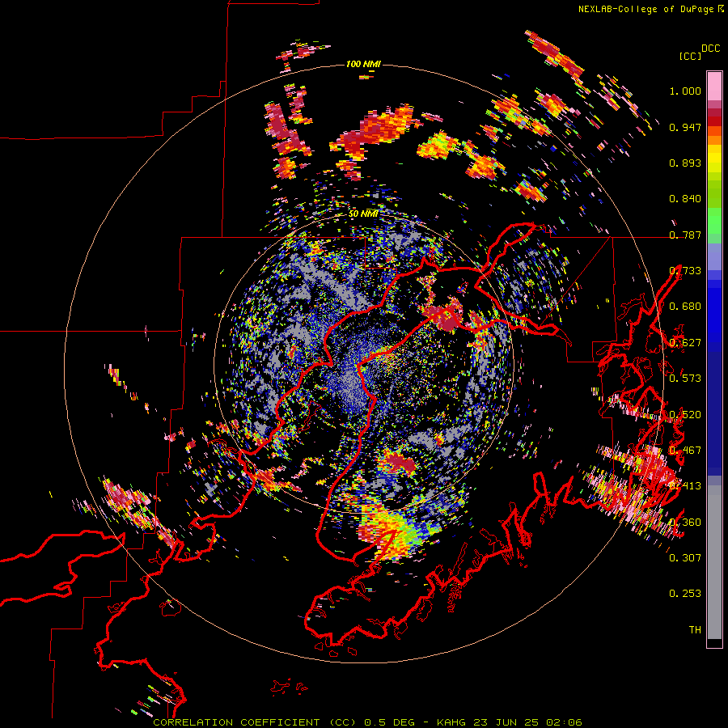Click the Correlation Coefficient caption at bottom
The width and height of the screenshot is (728, 728).
click(367, 722)
